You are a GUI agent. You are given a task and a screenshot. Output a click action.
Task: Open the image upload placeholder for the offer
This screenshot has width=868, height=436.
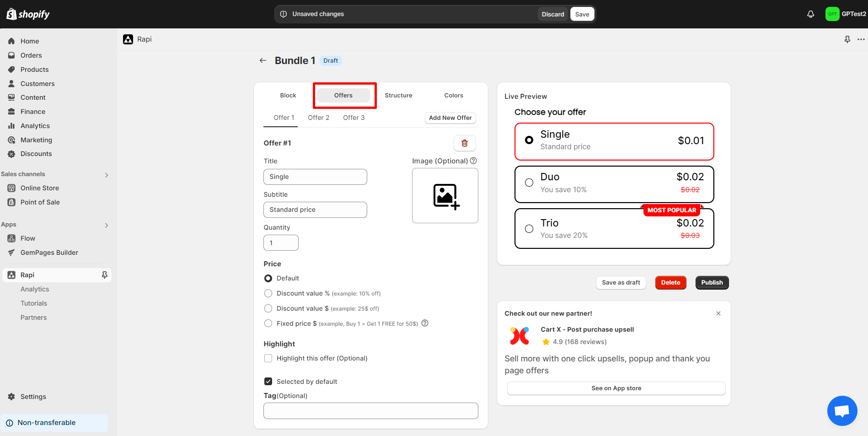tap(445, 196)
